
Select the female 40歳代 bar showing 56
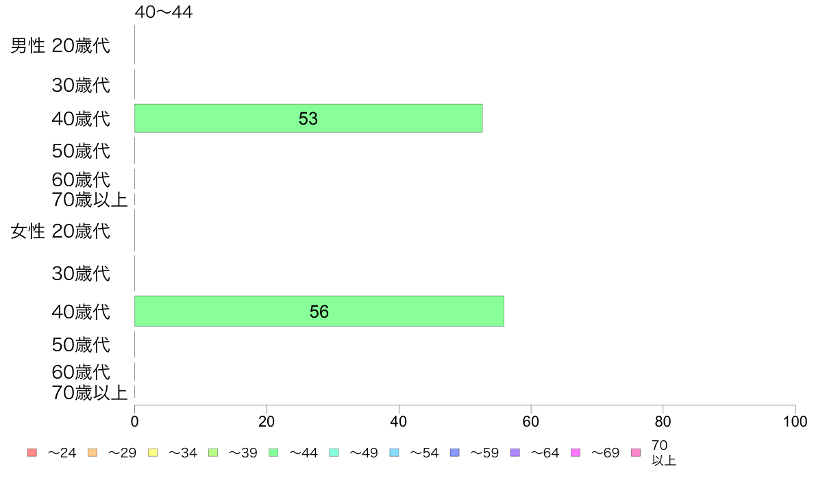click(319, 312)
